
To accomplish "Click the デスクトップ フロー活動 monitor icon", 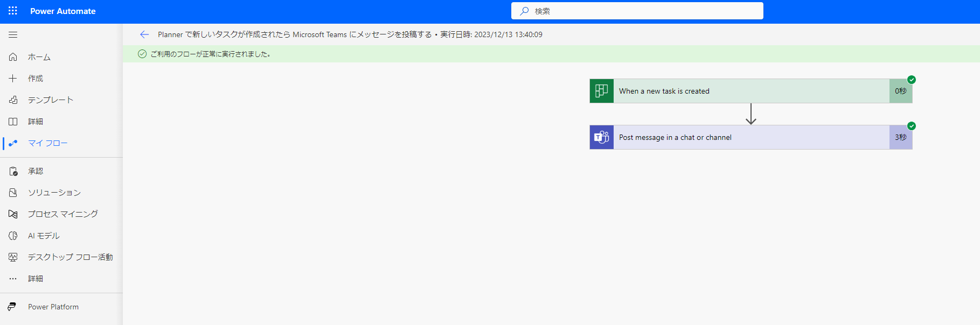I will coord(13,257).
